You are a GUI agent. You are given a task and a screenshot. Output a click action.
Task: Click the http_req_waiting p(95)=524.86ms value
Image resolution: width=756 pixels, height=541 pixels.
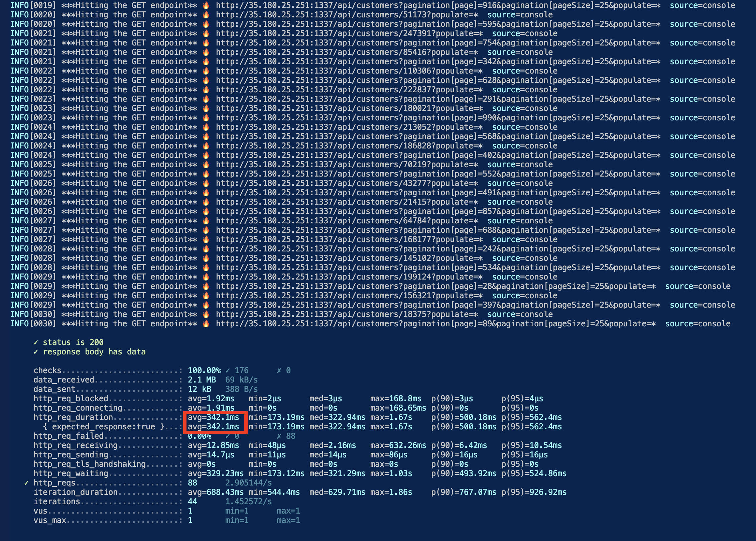(x=534, y=473)
